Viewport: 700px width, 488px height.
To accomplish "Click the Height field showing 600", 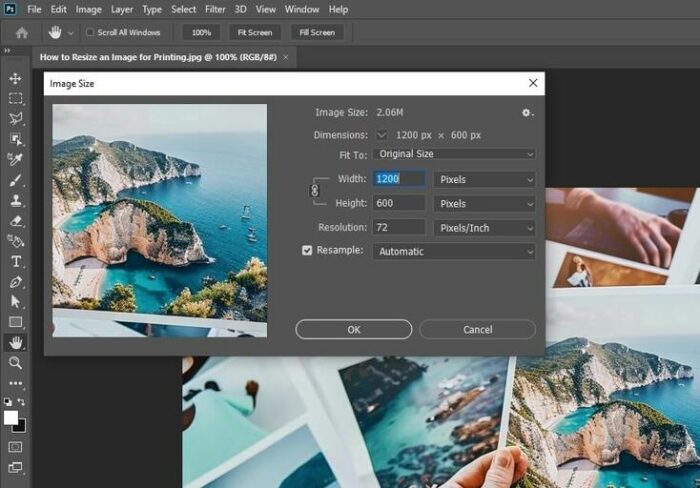I will click(x=399, y=203).
